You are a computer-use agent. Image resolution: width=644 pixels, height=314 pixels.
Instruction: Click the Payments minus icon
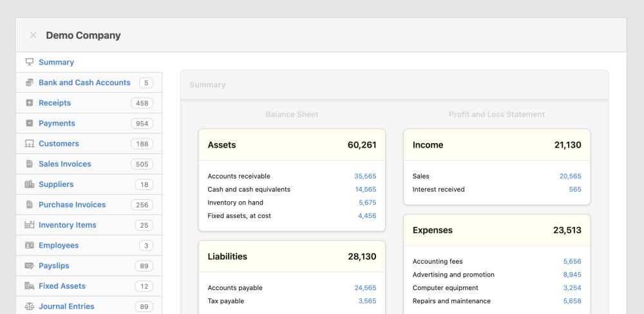tap(29, 123)
